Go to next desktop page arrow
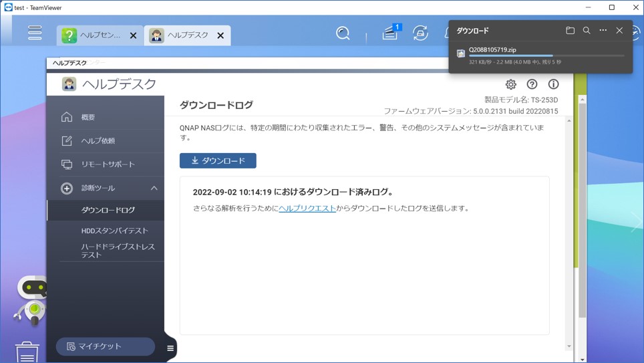Viewport: 644px width, 363px height. coord(635,222)
